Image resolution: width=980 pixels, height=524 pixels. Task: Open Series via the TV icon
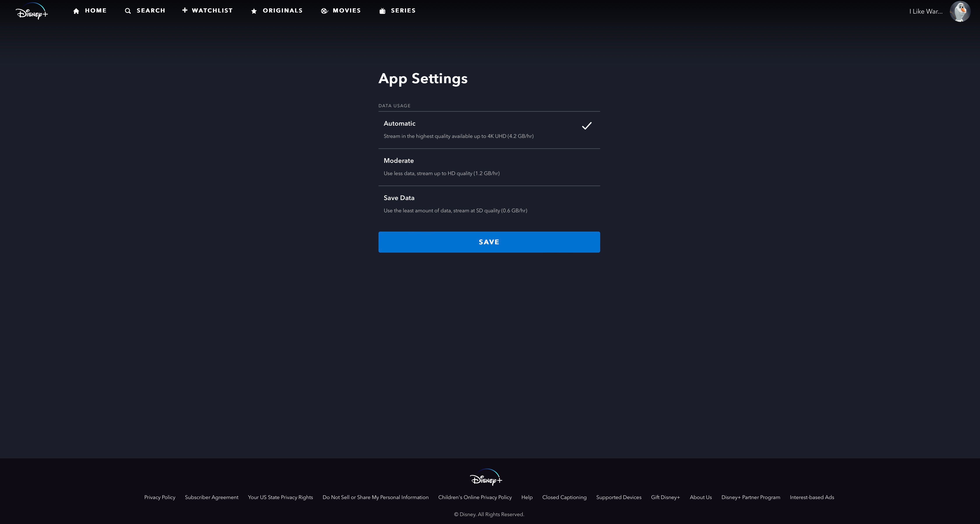(382, 10)
